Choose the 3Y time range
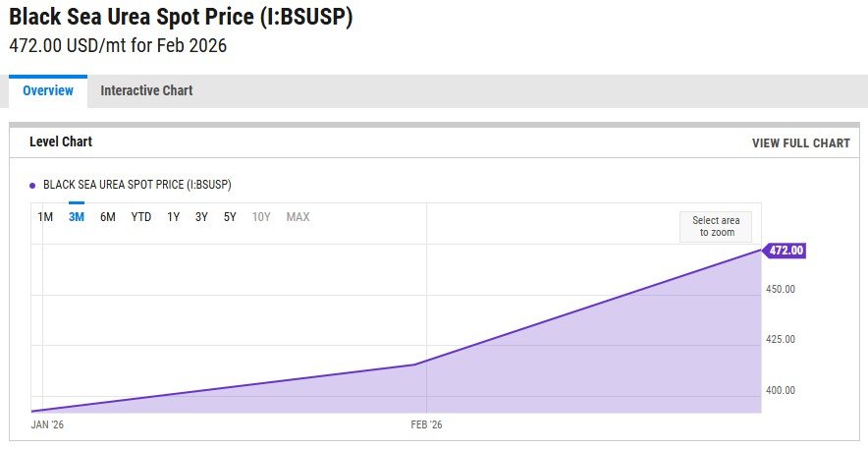This screenshot has width=868, height=450. click(201, 217)
